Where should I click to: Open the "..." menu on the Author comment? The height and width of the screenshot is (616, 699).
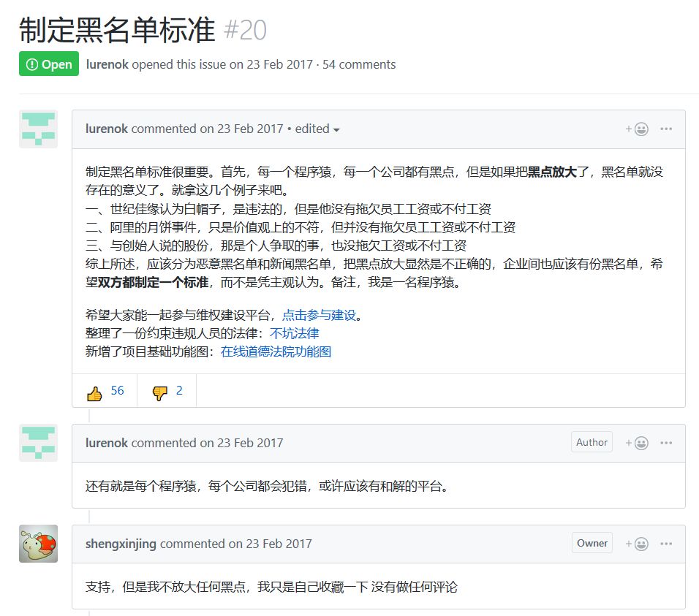pos(666,442)
